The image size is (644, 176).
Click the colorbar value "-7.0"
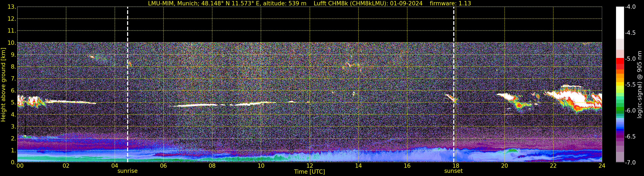point(630,163)
